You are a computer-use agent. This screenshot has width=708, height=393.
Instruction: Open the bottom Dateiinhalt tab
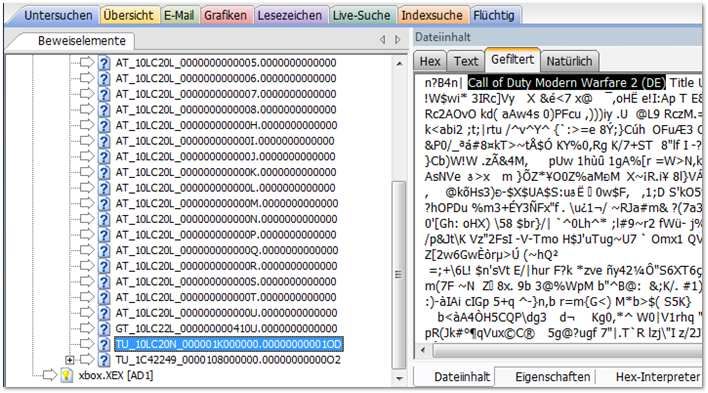462,377
